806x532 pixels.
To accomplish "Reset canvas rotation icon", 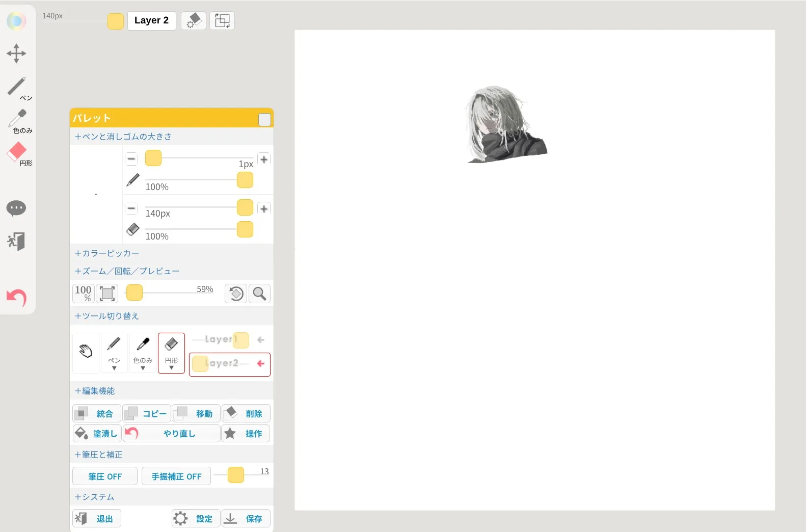I will [x=236, y=294].
